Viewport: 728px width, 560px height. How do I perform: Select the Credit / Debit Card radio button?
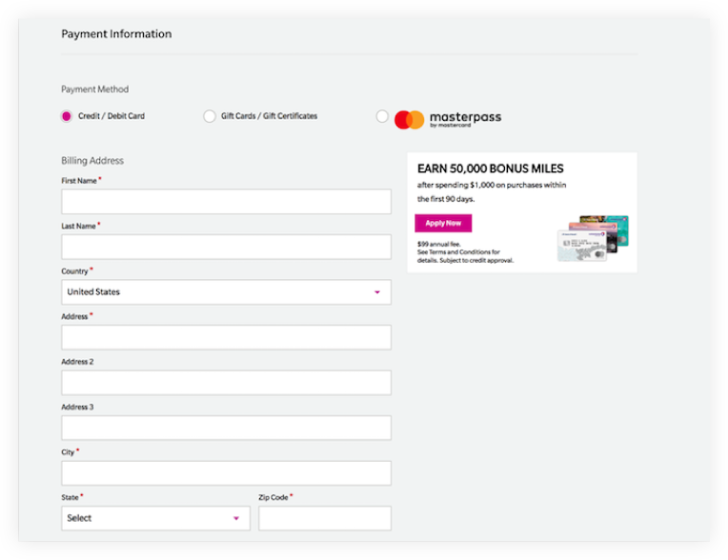point(67,116)
